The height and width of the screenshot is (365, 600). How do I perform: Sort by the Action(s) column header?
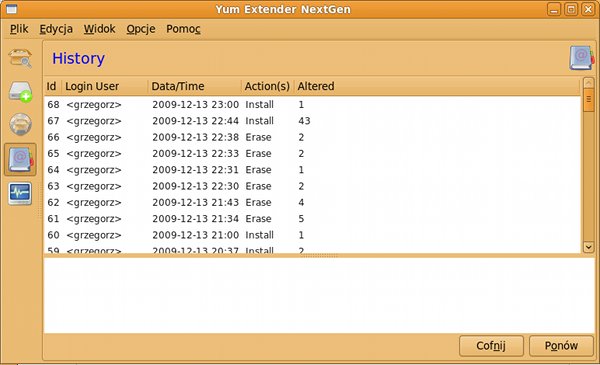point(267,86)
